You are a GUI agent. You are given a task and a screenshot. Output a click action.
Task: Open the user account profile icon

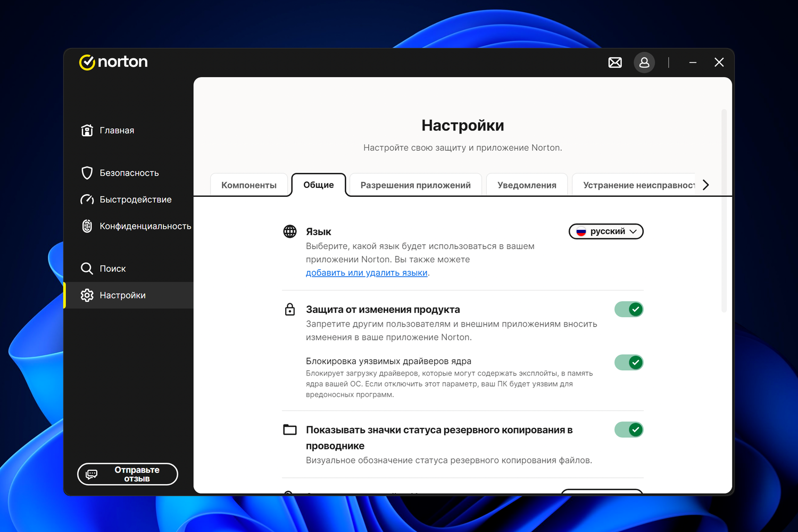click(x=644, y=63)
